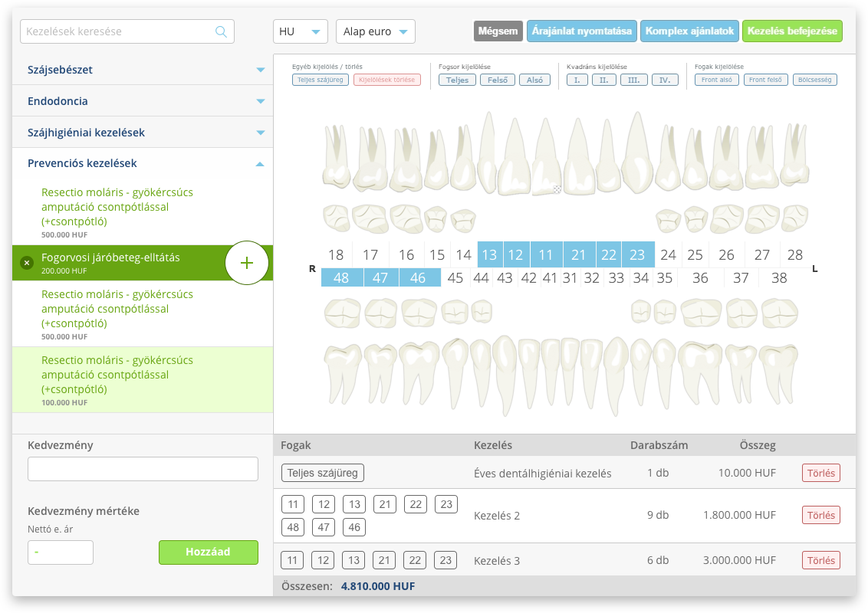
Task: Toggle tooth 48 selection in the lower row
Action: pyautogui.click(x=341, y=277)
